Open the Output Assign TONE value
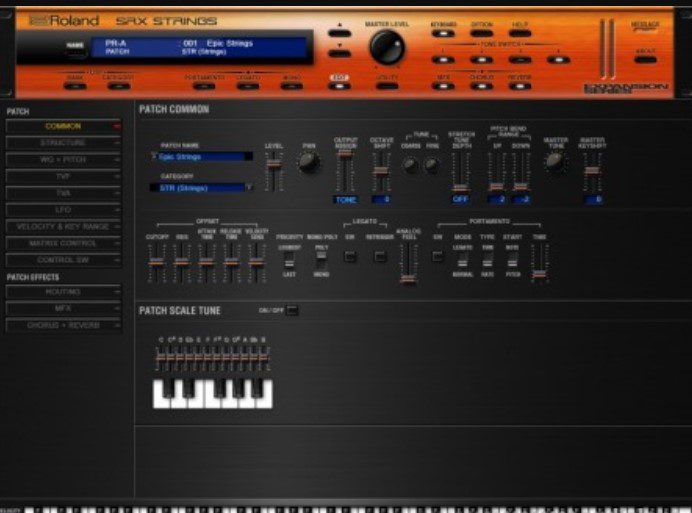 coord(346,200)
